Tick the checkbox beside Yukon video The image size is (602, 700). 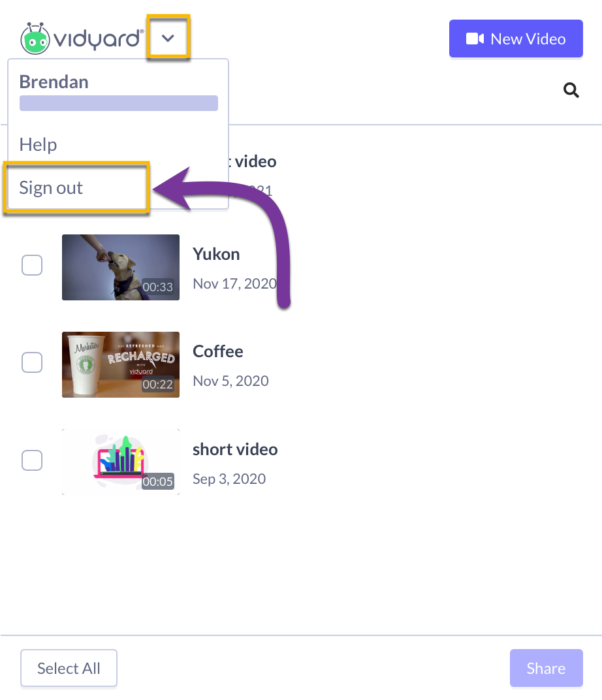click(x=32, y=265)
